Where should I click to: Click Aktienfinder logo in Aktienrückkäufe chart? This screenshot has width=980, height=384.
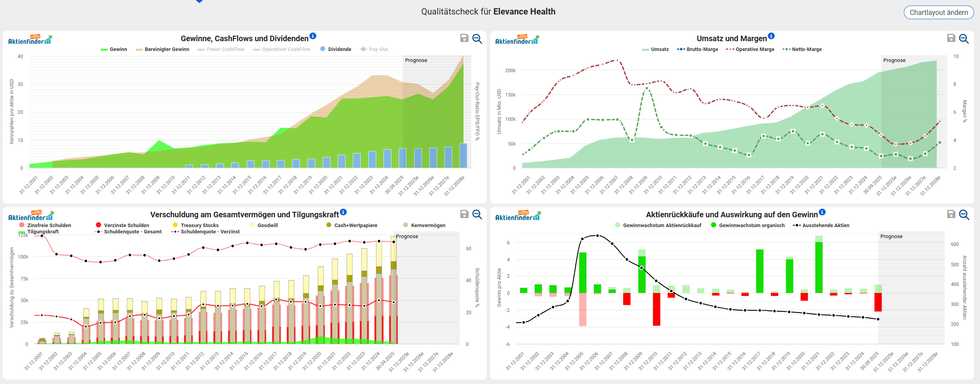pyautogui.click(x=518, y=216)
